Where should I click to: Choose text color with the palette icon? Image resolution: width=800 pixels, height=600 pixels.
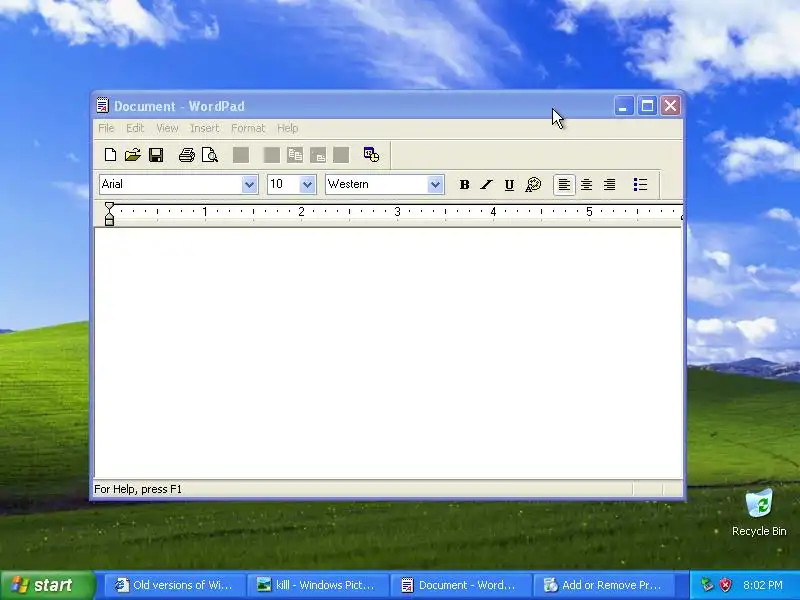(533, 185)
